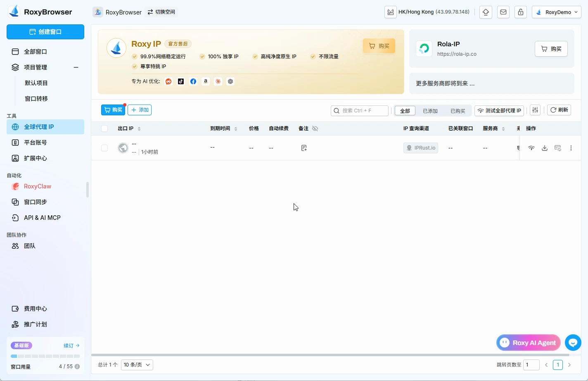Open API & AI MCP page

[45, 218]
